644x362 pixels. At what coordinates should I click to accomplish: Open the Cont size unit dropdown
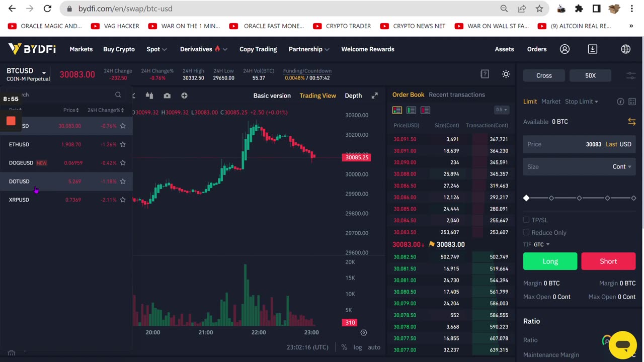click(x=621, y=166)
